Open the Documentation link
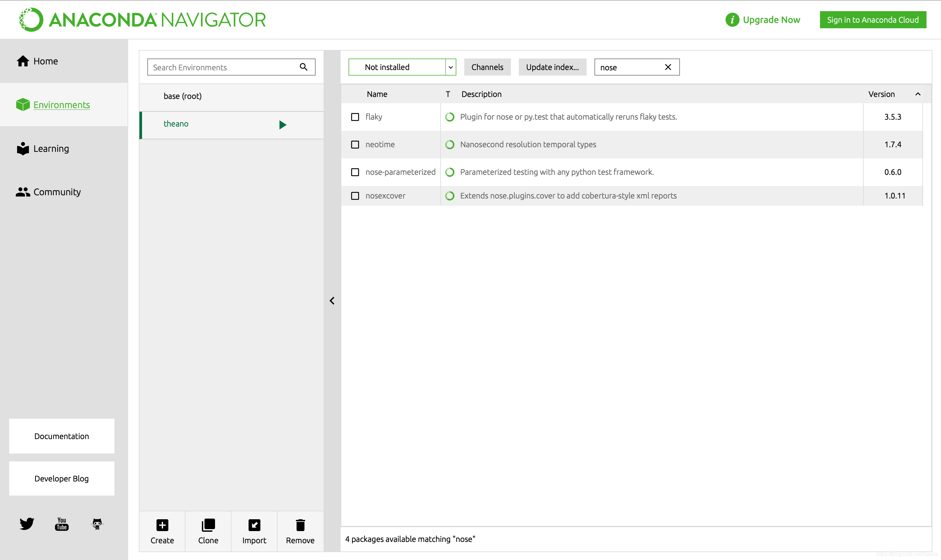This screenshot has height=560, width=941. pyautogui.click(x=61, y=436)
